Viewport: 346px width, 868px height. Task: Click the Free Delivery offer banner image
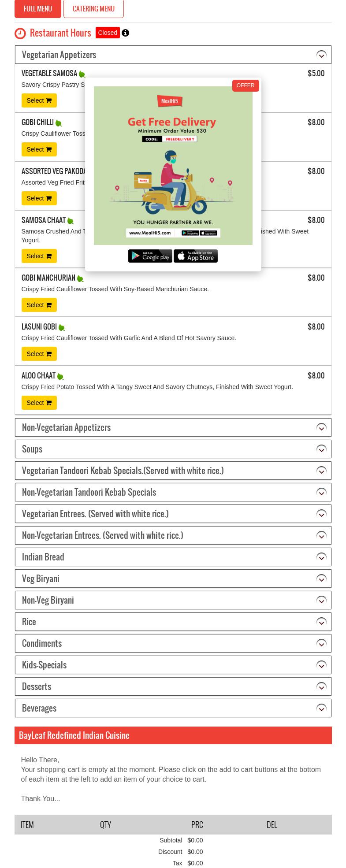coord(173,166)
